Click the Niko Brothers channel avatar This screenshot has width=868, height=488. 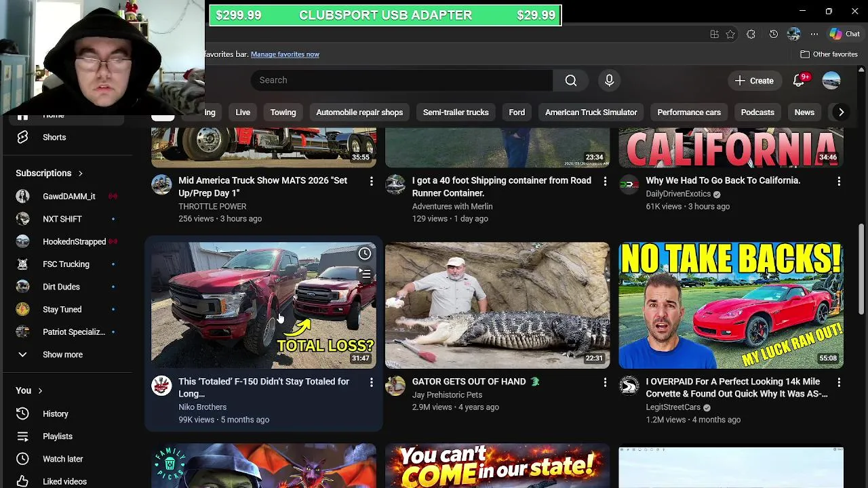(161, 386)
